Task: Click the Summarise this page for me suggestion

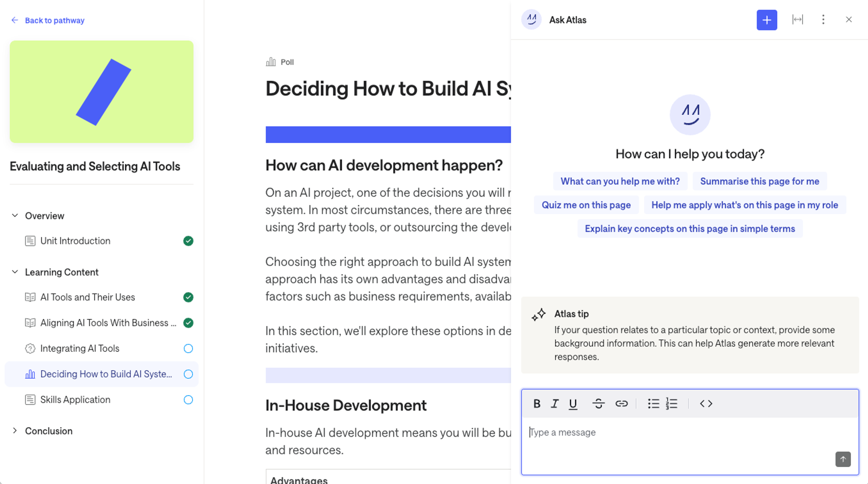Action: pyautogui.click(x=759, y=181)
